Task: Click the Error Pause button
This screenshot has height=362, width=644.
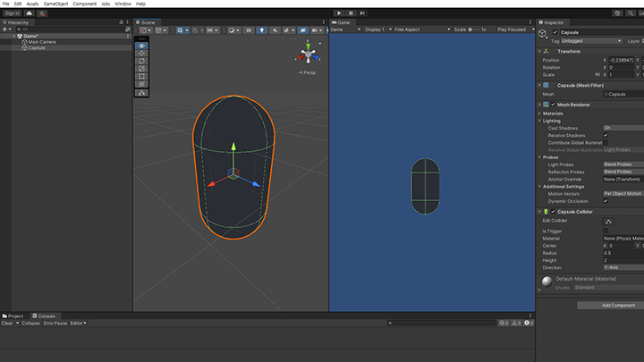Action: (55, 324)
